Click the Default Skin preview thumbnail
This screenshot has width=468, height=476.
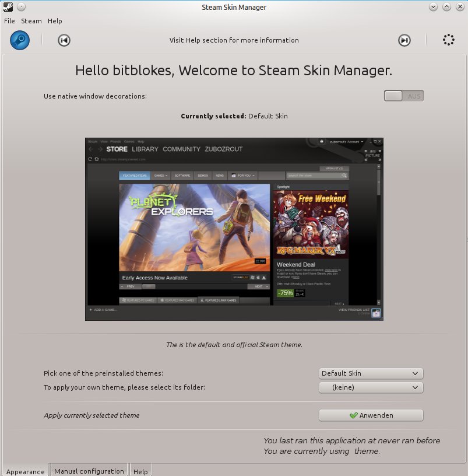click(x=234, y=229)
